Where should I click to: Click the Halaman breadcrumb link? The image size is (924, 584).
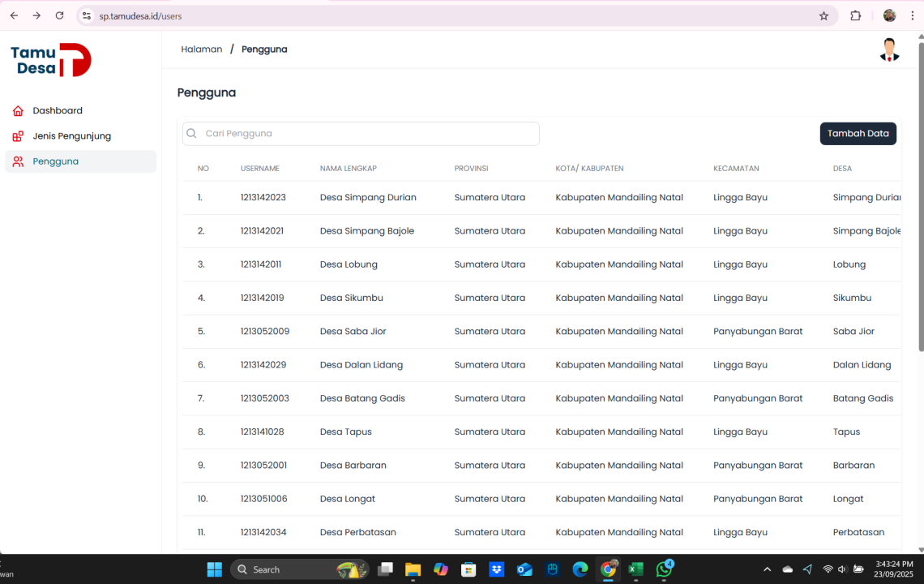pyautogui.click(x=201, y=49)
